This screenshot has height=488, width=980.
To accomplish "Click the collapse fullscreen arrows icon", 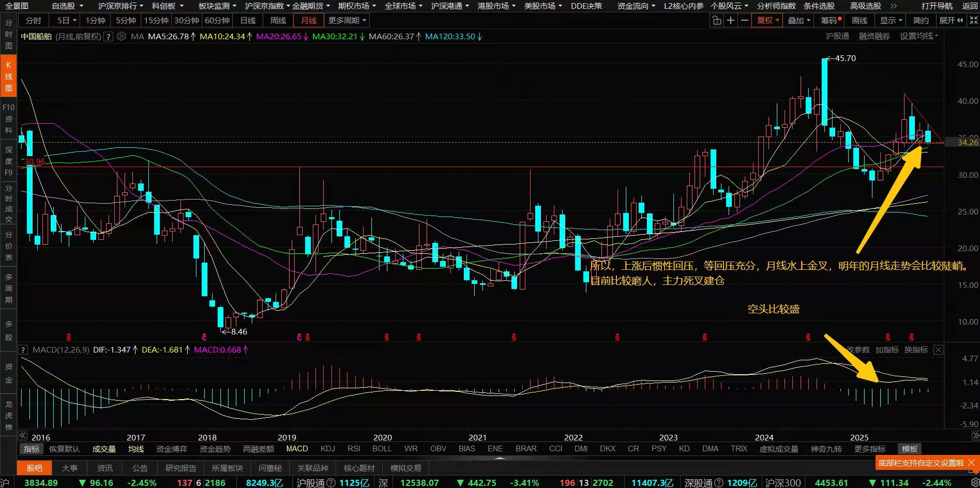I will (x=974, y=21).
